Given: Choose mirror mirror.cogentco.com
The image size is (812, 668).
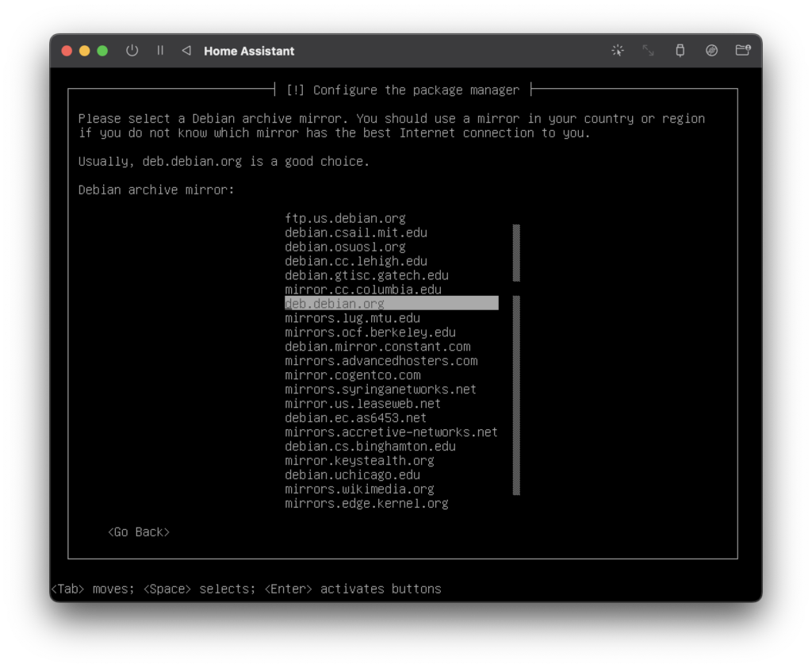Looking at the screenshot, I should click(x=353, y=375).
